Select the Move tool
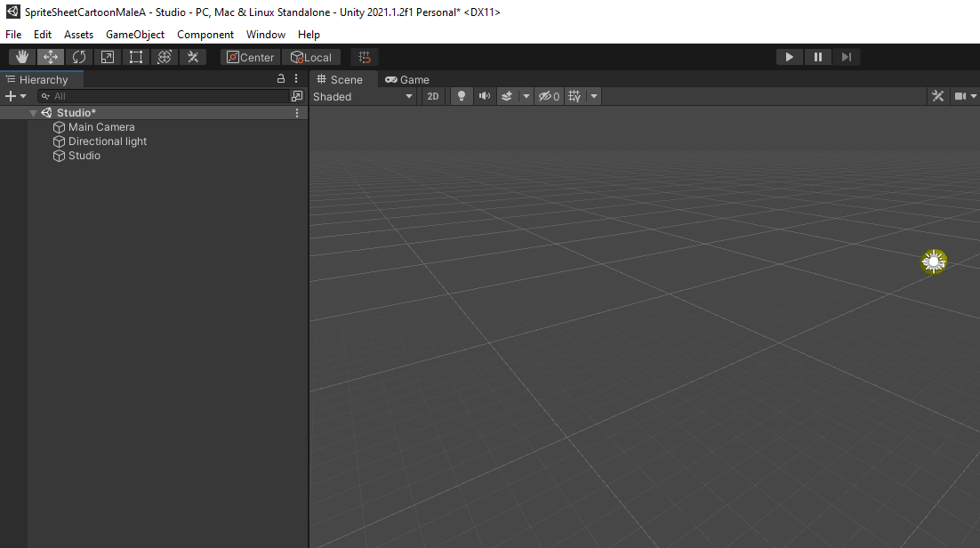This screenshot has width=980, height=548. tap(51, 57)
